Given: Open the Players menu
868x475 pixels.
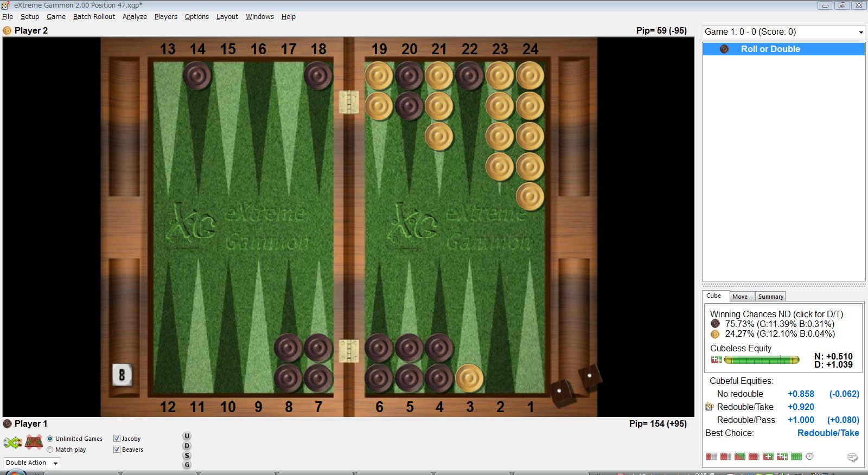Looking at the screenshot, I should (165, 17).
